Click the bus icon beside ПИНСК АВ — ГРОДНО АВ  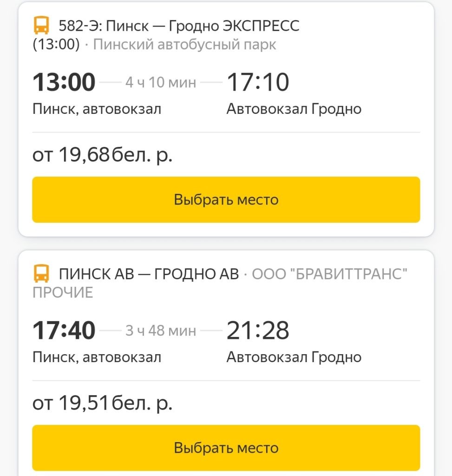[41, 274]
